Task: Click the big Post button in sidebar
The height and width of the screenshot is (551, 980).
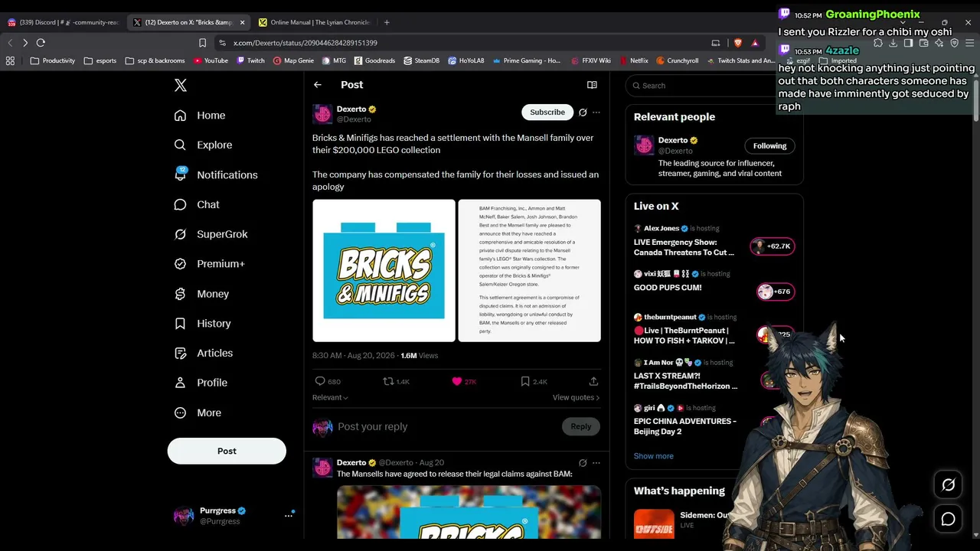Action: tap(227, 451)
